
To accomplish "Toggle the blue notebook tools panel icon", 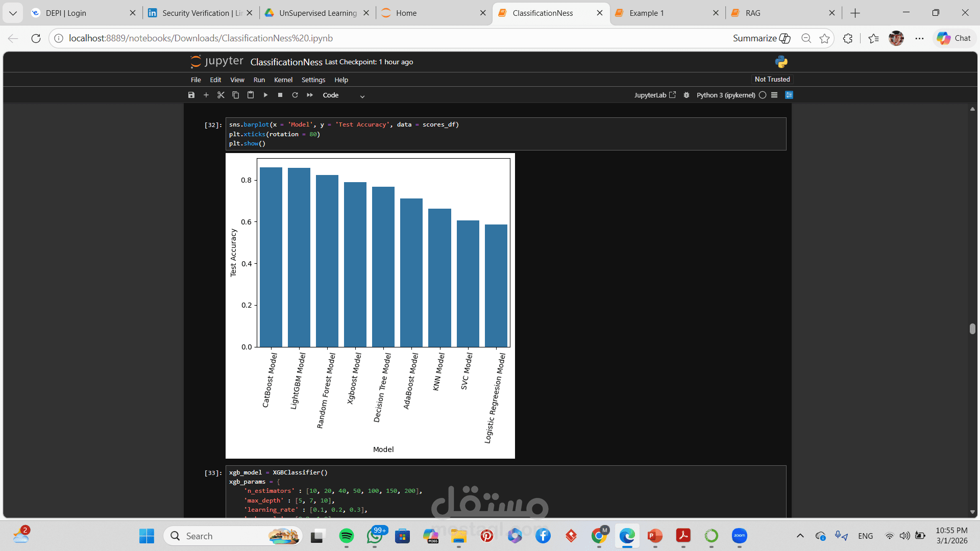I will (789, 95).
